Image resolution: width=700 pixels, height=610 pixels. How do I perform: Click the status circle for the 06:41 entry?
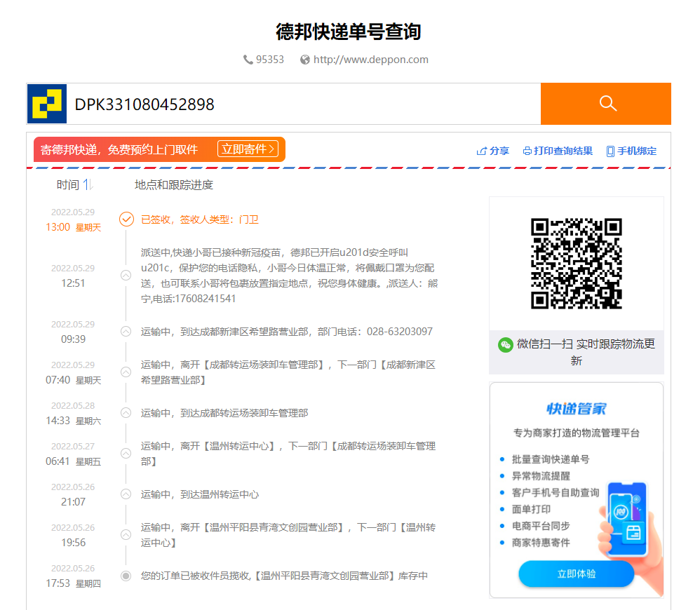(x=126, y=454)
